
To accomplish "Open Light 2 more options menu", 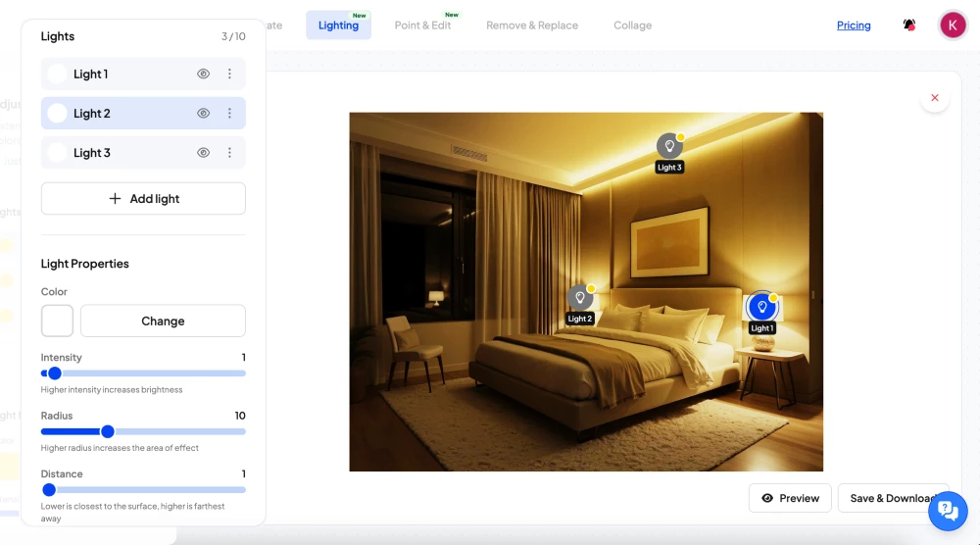I will 229,114.
